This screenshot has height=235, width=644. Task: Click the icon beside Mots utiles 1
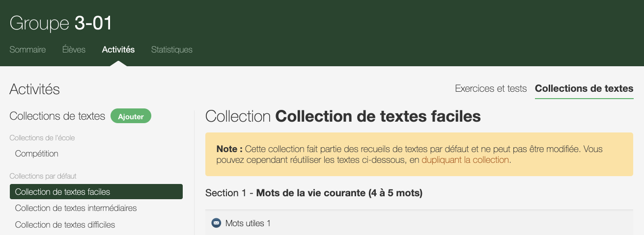click(216, 223)
